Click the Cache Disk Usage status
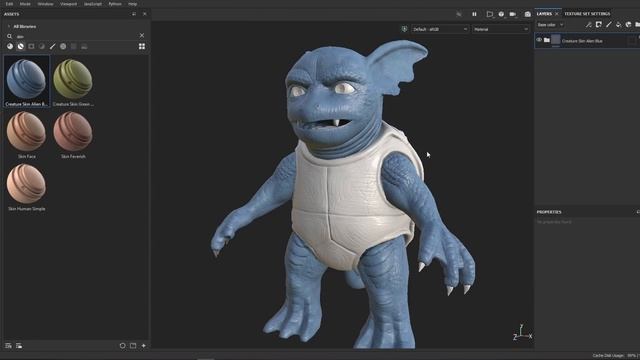 click(616, 356)
